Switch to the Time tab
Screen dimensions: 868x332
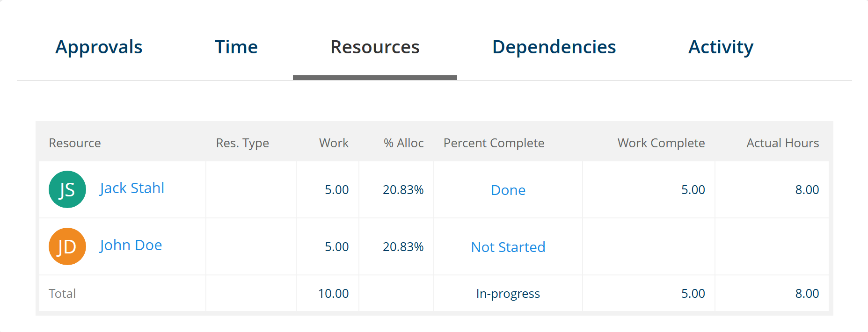(236, 47)
